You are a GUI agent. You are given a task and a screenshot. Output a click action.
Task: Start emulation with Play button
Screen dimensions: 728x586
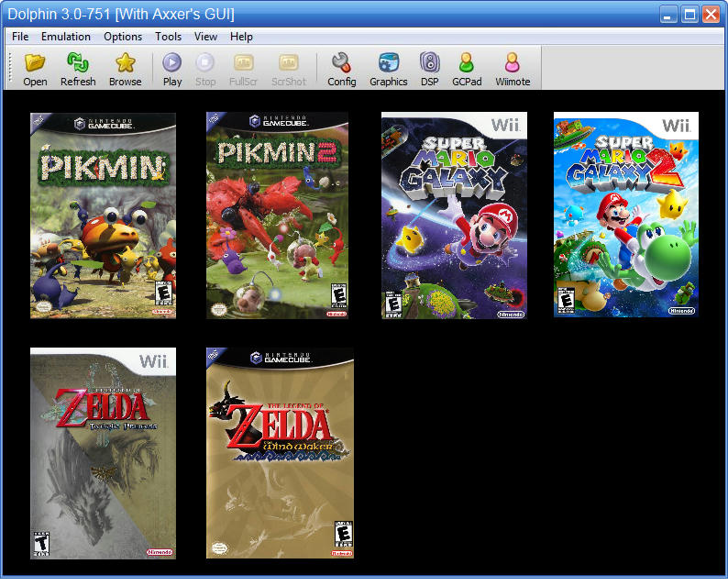click(x=171, y=69)
